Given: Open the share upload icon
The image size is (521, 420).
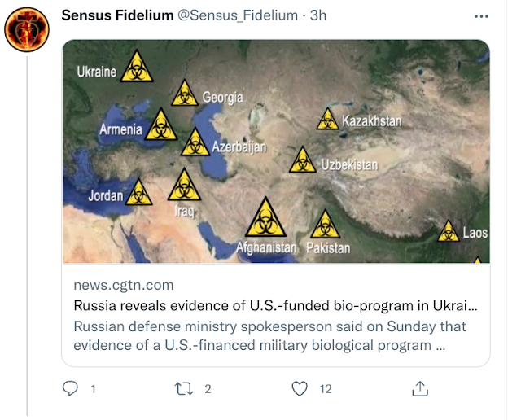Looking at the screenshot, I should [x=420, y=389].
